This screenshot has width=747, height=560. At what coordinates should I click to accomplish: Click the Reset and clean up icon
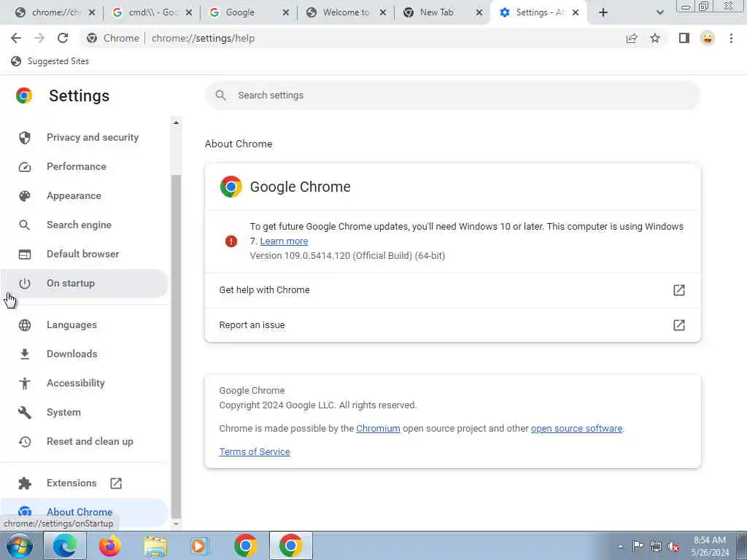click(25, 441)
